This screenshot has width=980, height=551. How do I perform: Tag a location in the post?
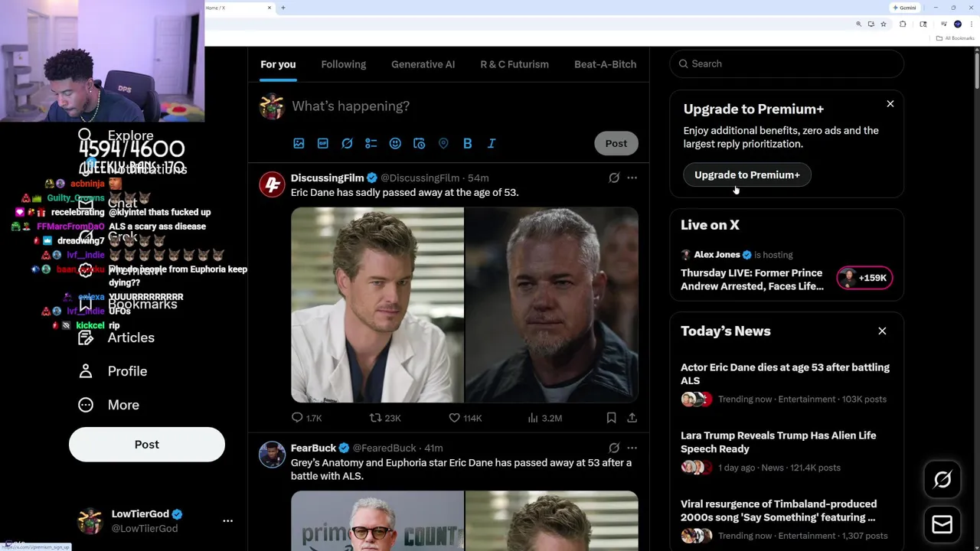[443, 143]
